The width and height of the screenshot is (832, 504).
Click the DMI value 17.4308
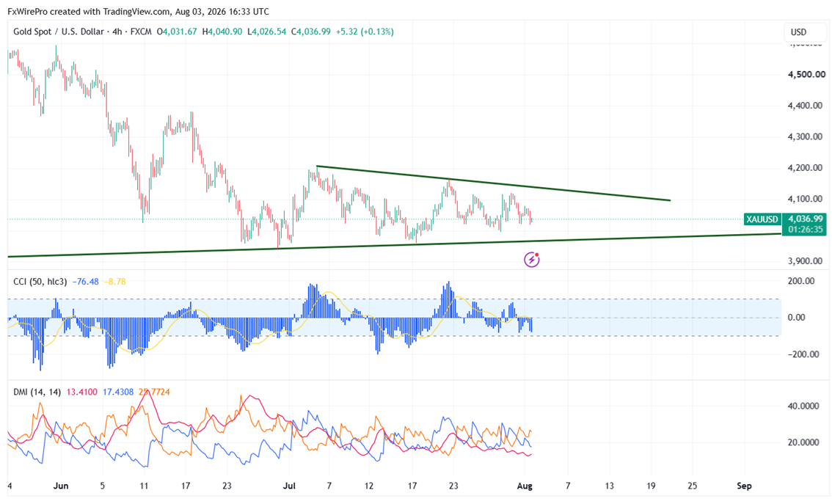(x=118, y=392)
